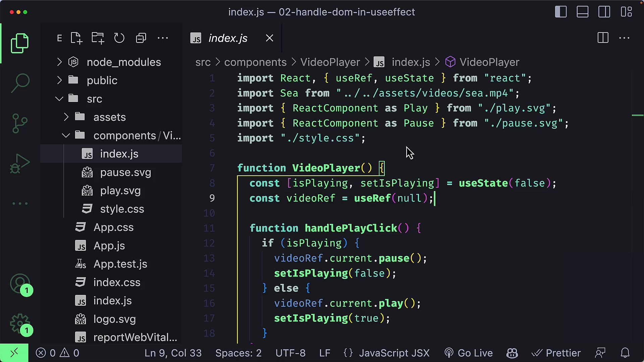Refresh the Explorer file tree
644x362 pixels.
119,38
